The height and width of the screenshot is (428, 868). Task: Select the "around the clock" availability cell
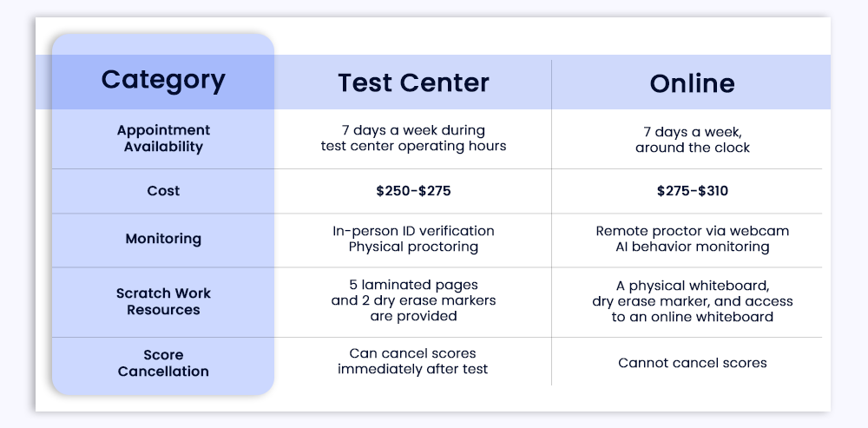(692, 139)
